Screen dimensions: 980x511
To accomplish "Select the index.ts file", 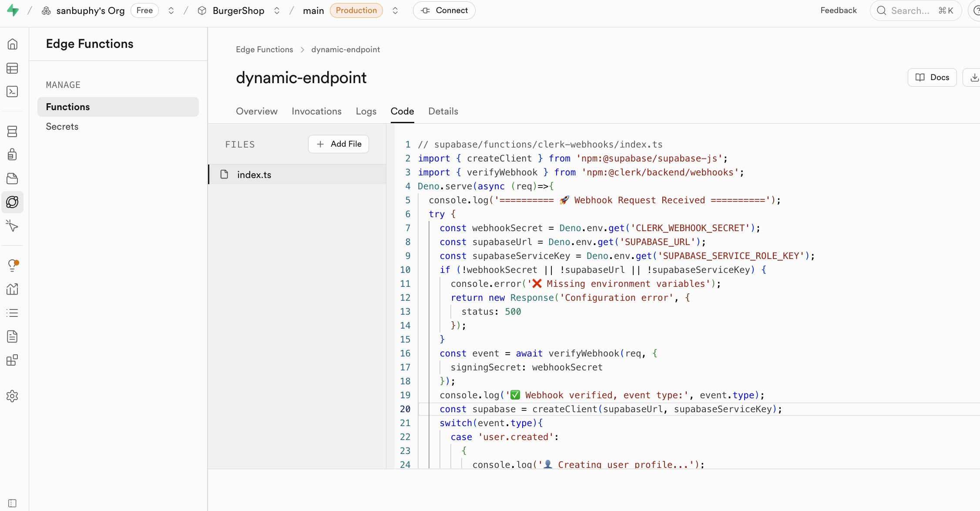I will [x=254, y=175].
